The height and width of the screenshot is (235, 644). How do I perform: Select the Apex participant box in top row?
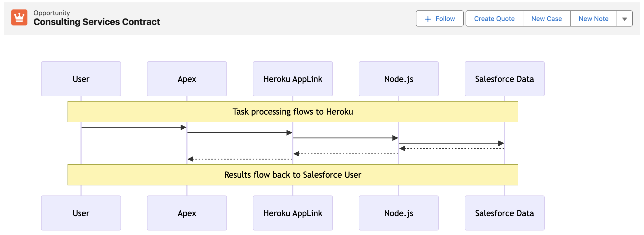tap(187, 79)
